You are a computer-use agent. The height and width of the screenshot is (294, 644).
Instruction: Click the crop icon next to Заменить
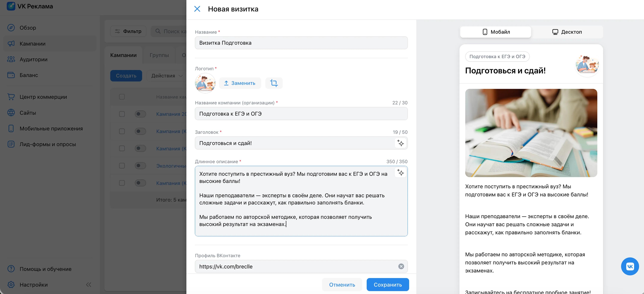[274, 83]
